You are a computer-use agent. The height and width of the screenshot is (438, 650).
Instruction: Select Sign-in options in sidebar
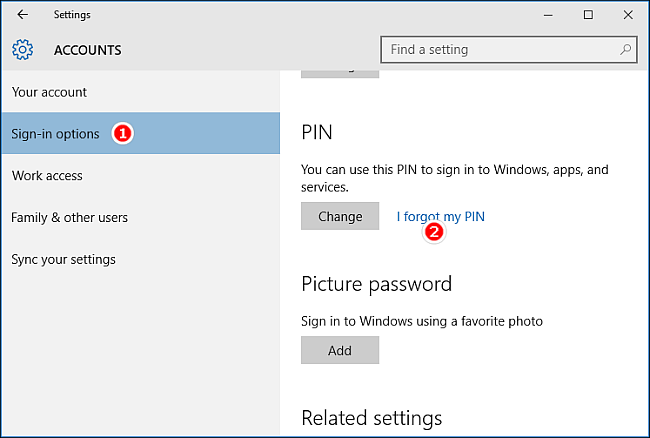(x=141, y=133)
